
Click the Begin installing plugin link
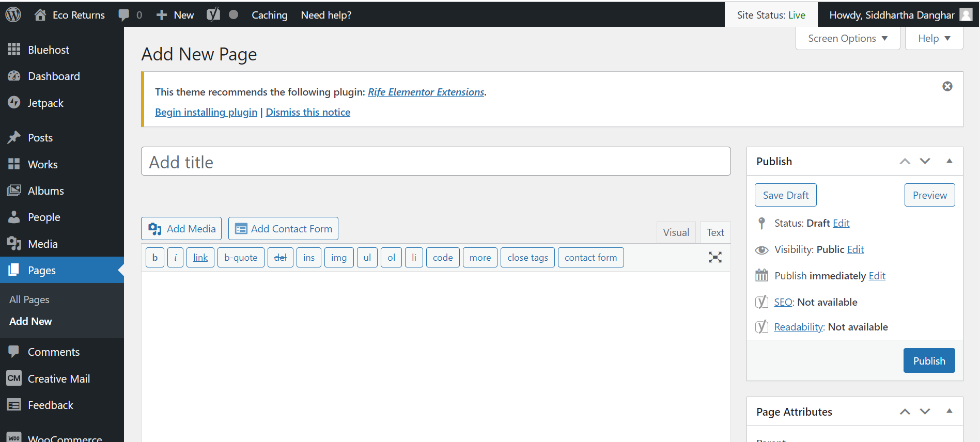click(206, 112)
